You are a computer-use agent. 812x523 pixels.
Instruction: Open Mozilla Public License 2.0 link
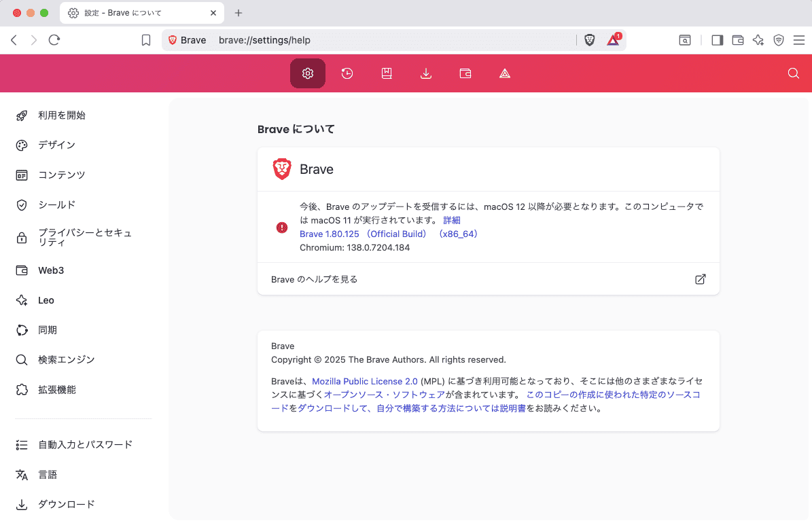(365, 381)
